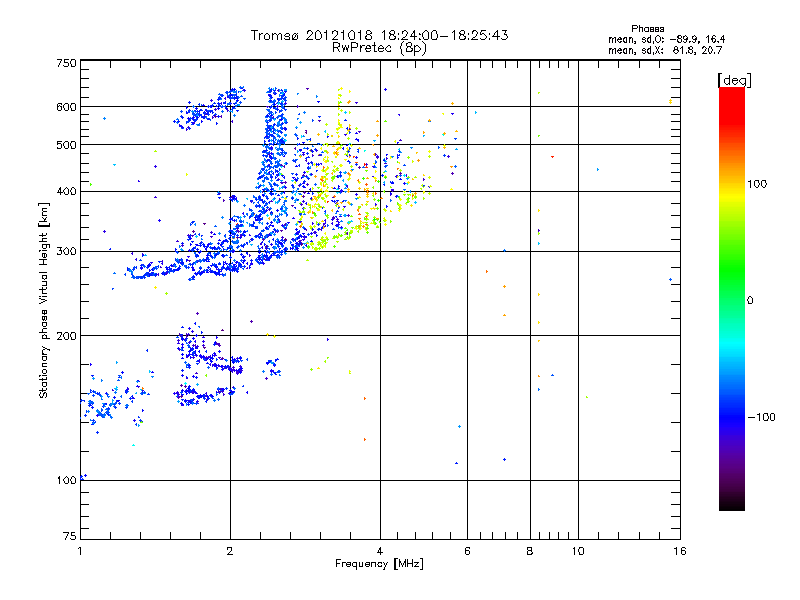Click the x-axis tick label "6"
800x600 pixels.
pos(467,551)
